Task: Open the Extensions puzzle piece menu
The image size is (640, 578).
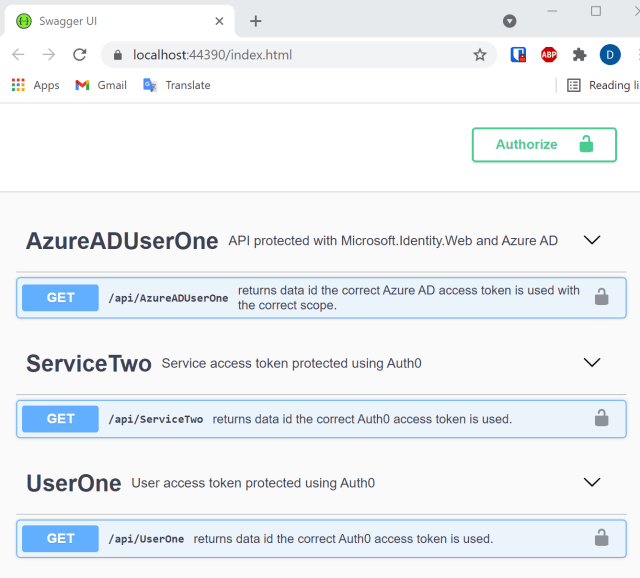Action: (x=579, y=55)
